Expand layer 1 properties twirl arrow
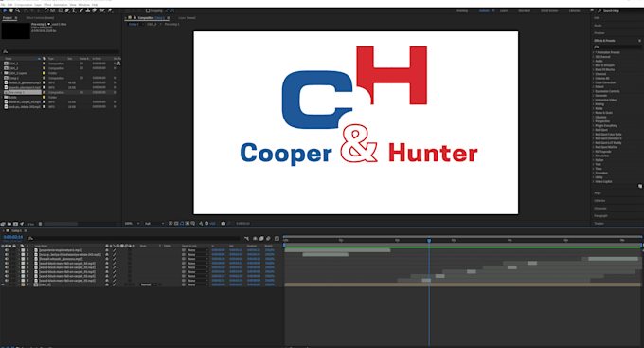This screenshot has height=348, width=644. click(x=19, y=250)
